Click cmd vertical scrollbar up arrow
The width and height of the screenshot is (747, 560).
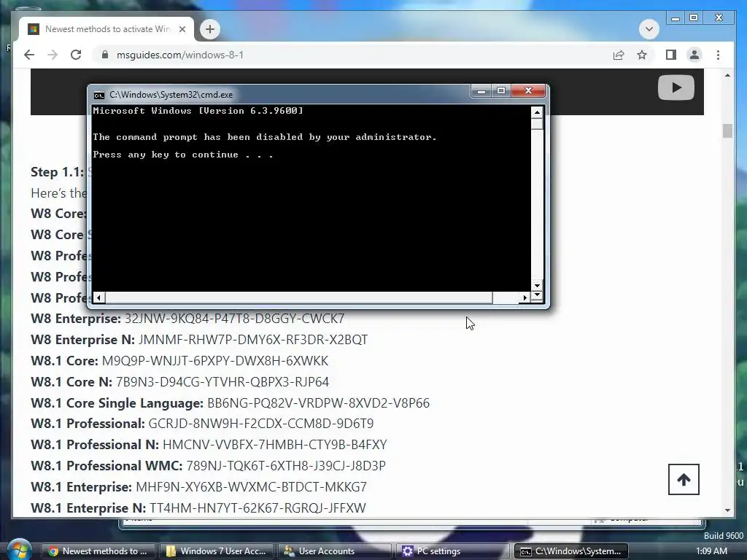[x=537, y=112]
